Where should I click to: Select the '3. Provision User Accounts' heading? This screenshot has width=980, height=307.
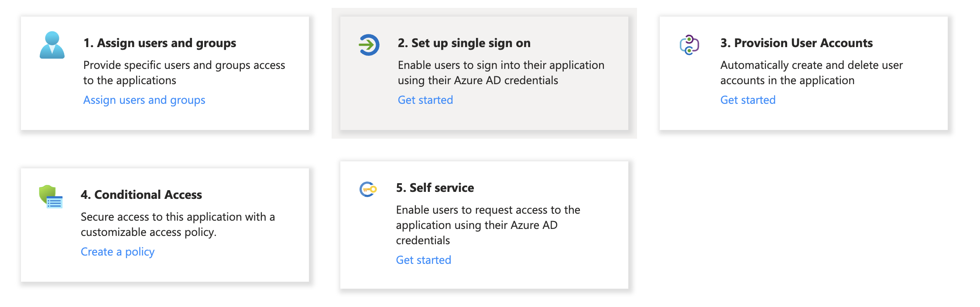[x=796, y=43]
